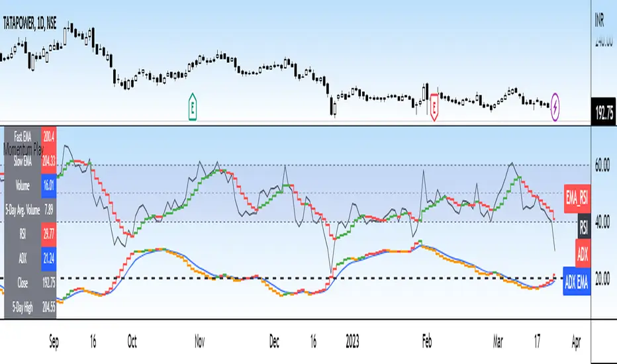Click the 5-Day High value 204.55

tap(49, 307)
